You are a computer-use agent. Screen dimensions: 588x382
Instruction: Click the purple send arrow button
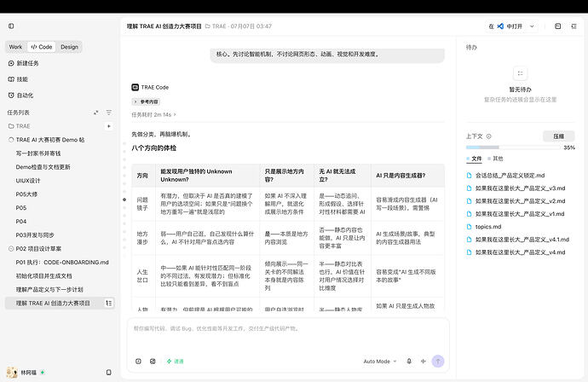438,361
